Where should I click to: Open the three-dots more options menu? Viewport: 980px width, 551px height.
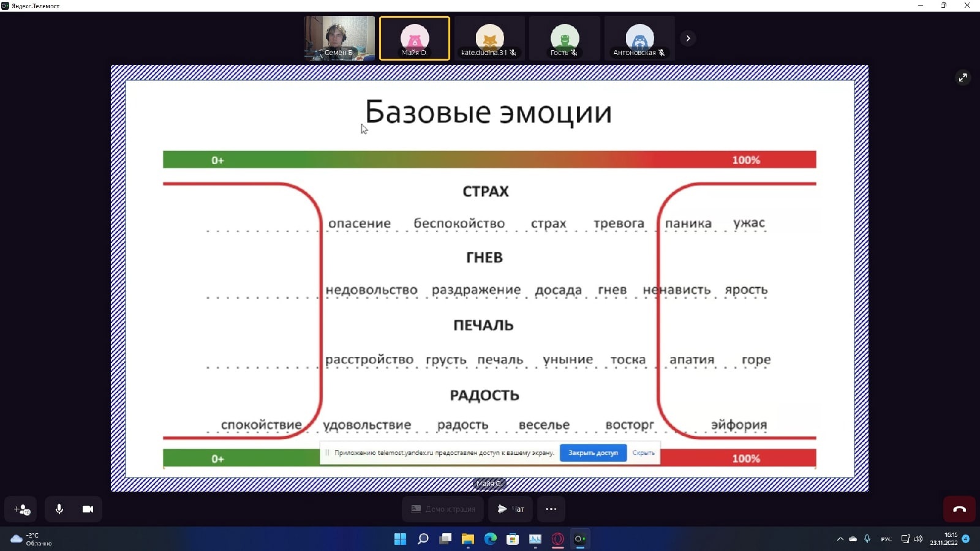(551, 509)
